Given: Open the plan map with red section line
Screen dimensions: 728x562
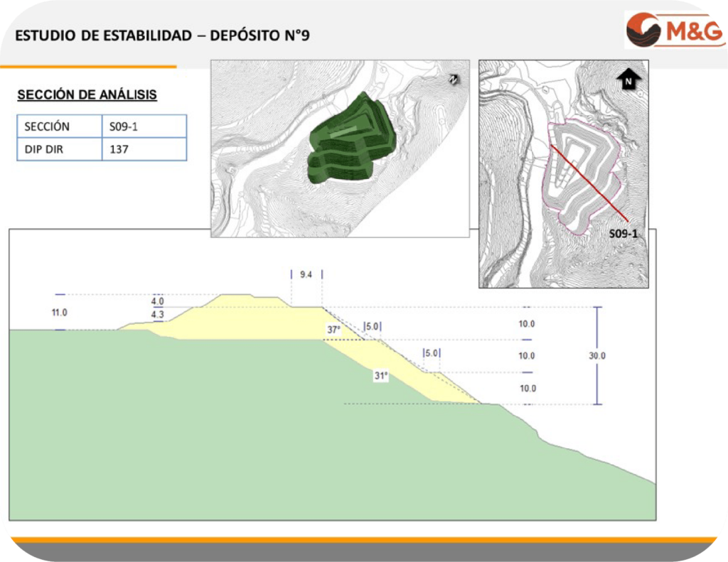Looking at the screenshot, I should pos(564,174).
